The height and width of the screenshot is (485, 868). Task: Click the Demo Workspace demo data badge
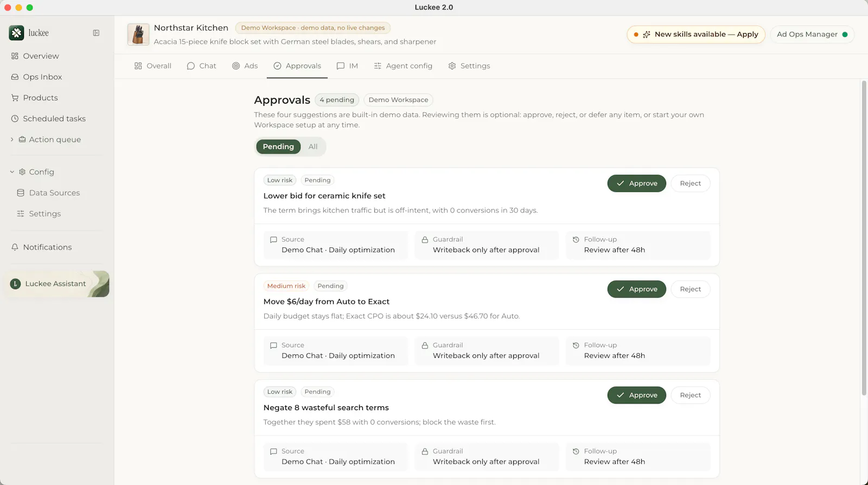(x=313, y=28)
